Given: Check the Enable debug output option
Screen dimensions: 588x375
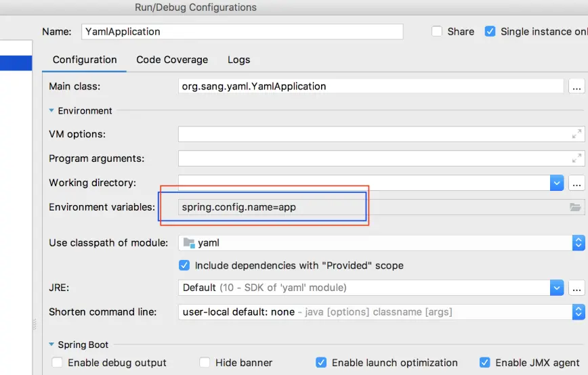Looking at the screenshot, I should pos(57,362).
